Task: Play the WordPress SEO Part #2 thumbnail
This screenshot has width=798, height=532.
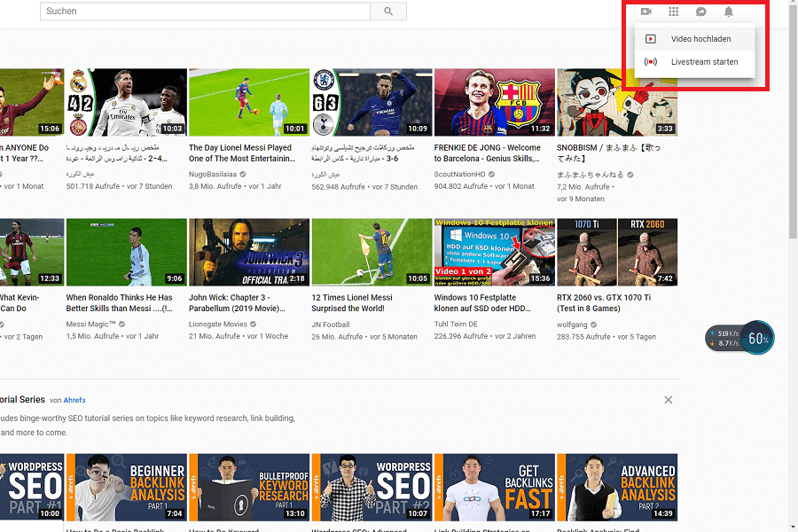Action: 372,487
